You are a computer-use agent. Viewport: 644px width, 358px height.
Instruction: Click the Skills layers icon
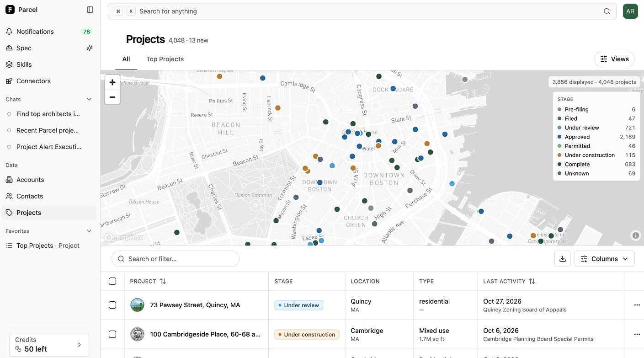pos(9,64)
